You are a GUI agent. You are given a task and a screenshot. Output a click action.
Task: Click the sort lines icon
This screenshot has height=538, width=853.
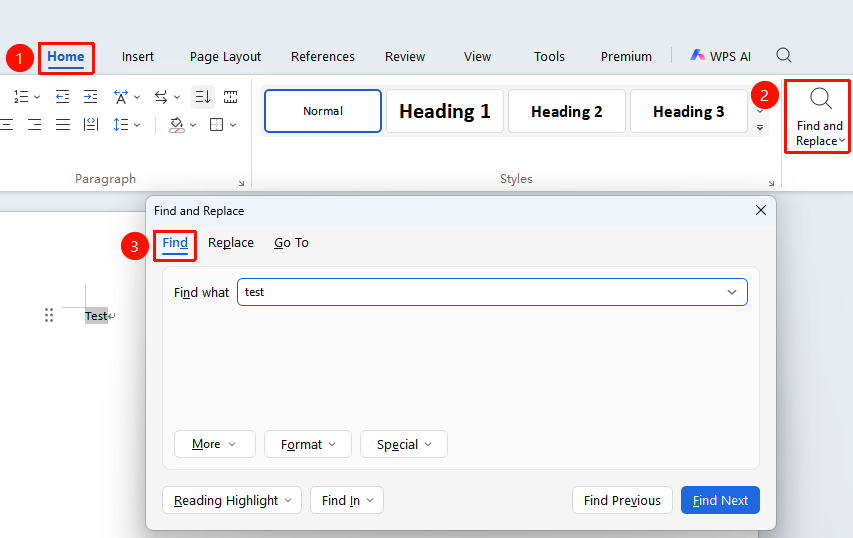203,97
